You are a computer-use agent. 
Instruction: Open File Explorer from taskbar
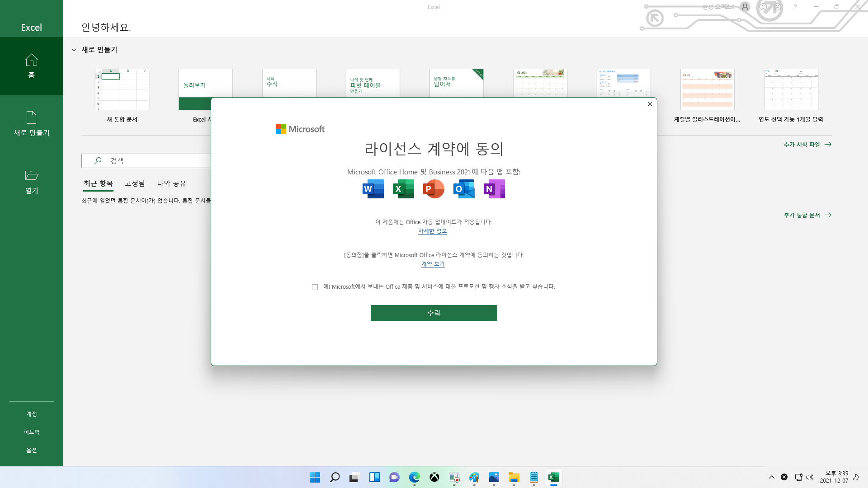[x=514, y=477]
